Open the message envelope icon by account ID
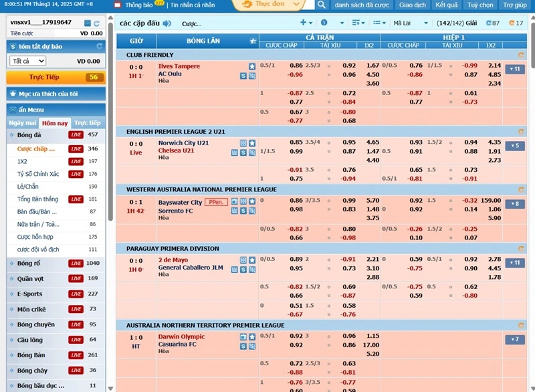The height and width of the screenshot is (392, 535). [x=87, y=23]
